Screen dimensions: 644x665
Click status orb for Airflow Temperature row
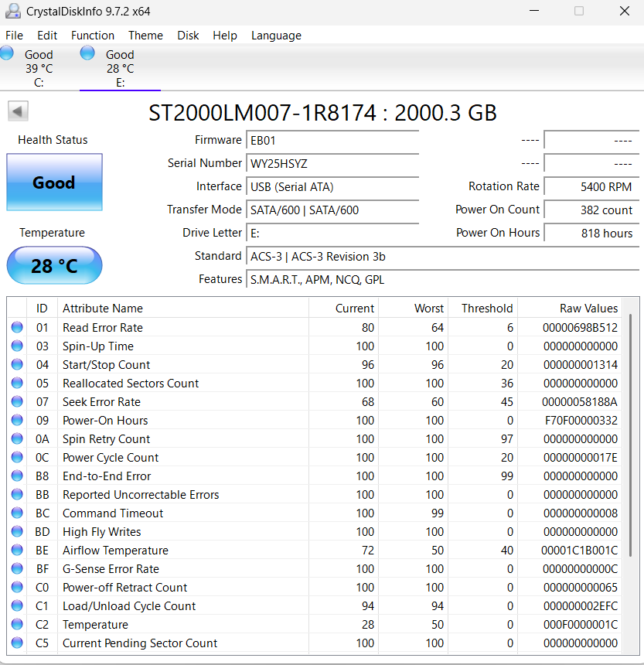[17, 551]
